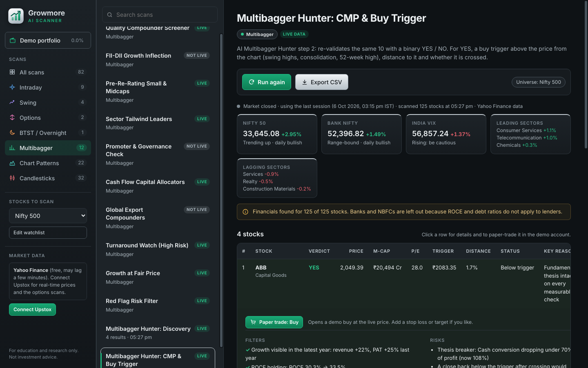
Task: Open the Demo portfolio button
Action: pos(48,40)
